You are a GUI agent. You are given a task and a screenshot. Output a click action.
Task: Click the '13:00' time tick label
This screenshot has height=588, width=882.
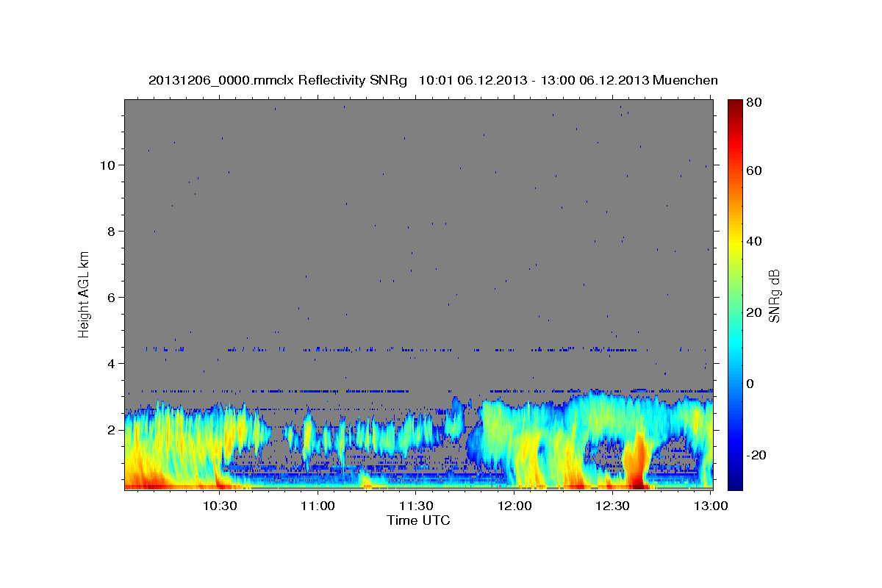coord(711,506)
